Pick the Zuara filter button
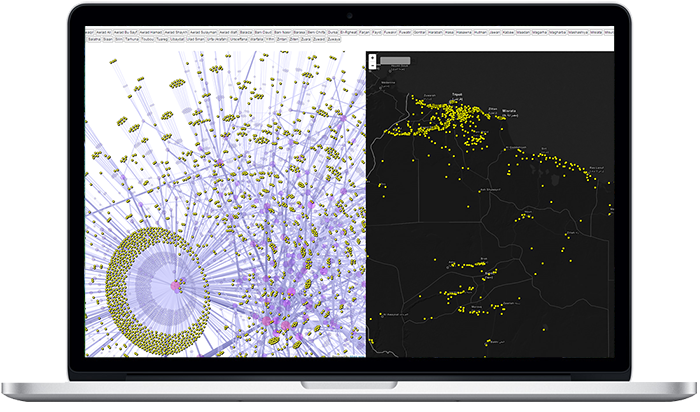The image size is (700, 412). [x=306, y=39]
